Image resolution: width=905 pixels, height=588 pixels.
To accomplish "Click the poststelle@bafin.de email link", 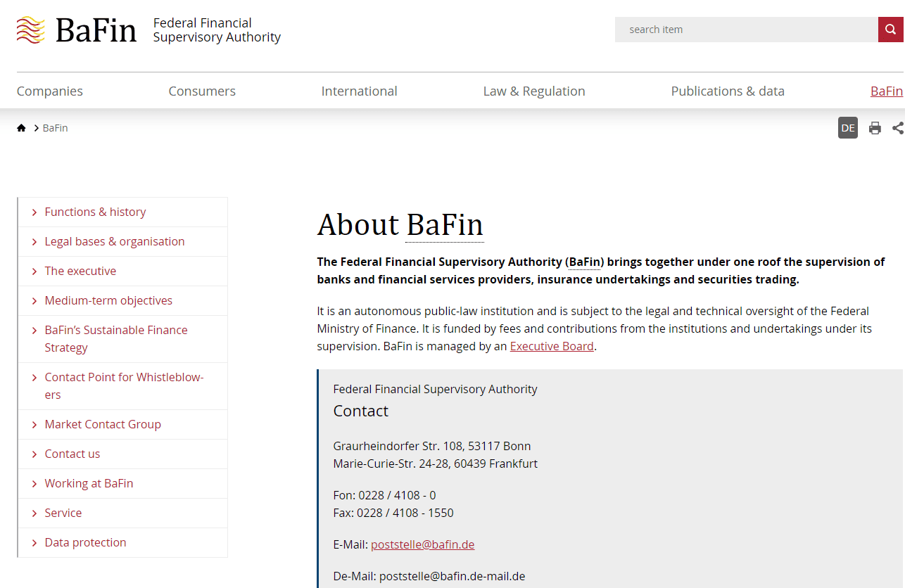I will [x=422, y=544].
